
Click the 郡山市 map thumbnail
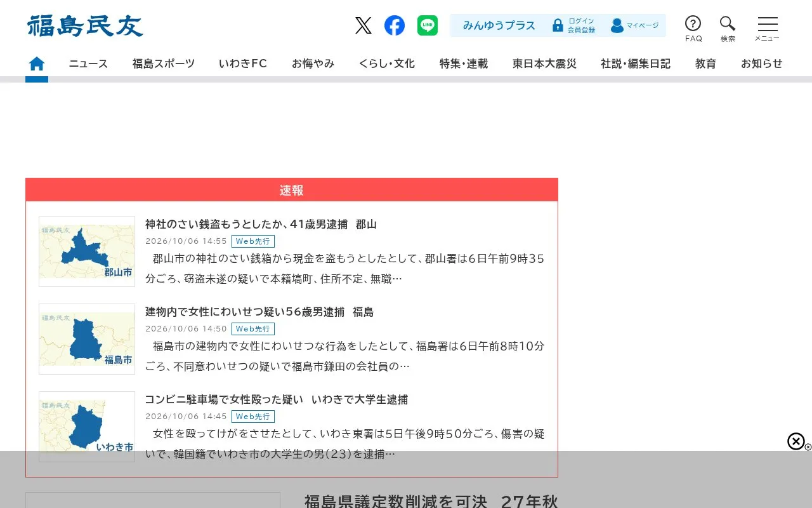coord(87,251)
